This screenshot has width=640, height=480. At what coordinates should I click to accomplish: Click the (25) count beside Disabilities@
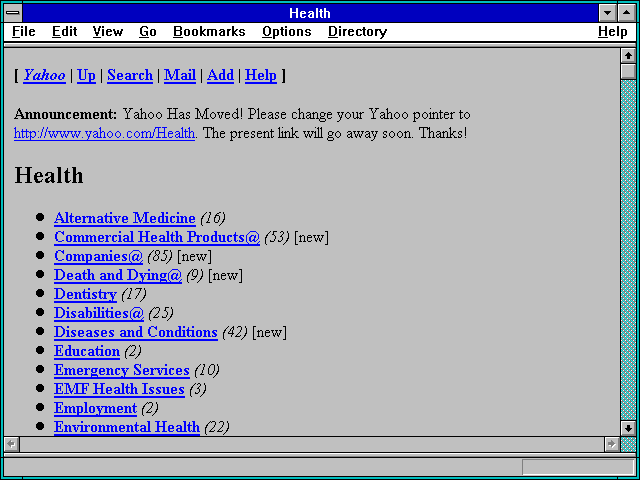161,313
